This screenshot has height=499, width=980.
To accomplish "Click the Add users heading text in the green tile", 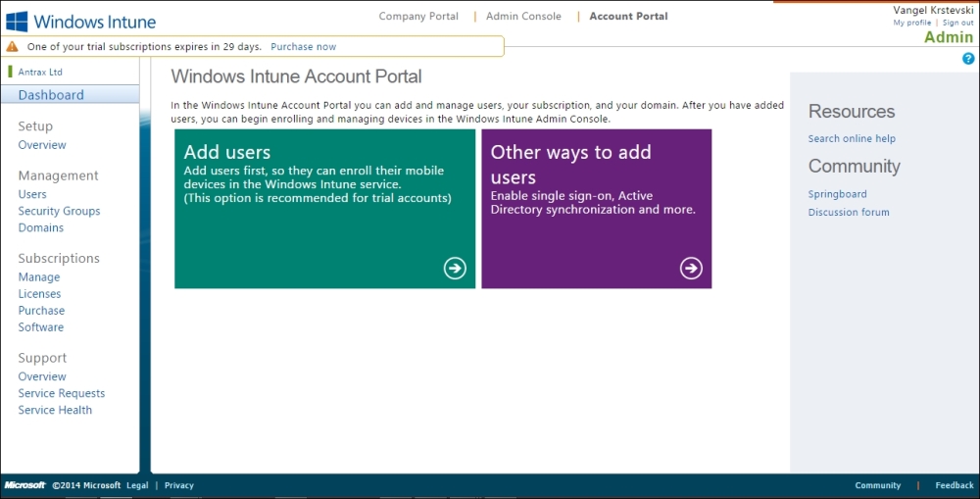I will point(227,152).
